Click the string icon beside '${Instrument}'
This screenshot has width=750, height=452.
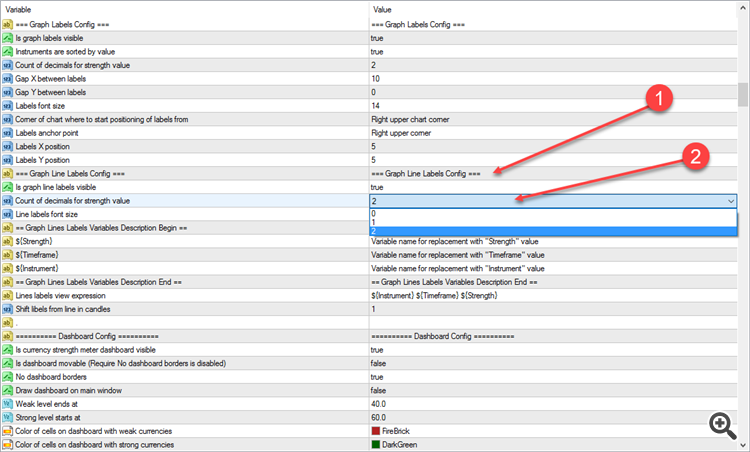click(7, 268)
